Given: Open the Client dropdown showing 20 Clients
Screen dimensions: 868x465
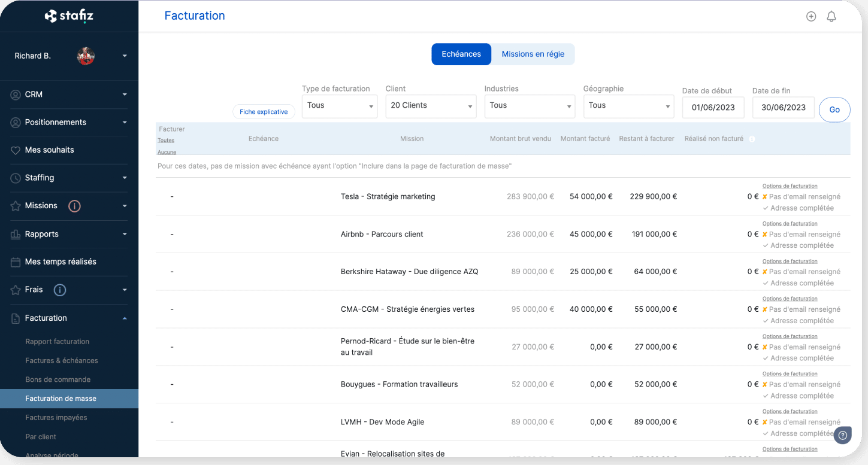Looking at the screenshot, I should pos(431,106).
